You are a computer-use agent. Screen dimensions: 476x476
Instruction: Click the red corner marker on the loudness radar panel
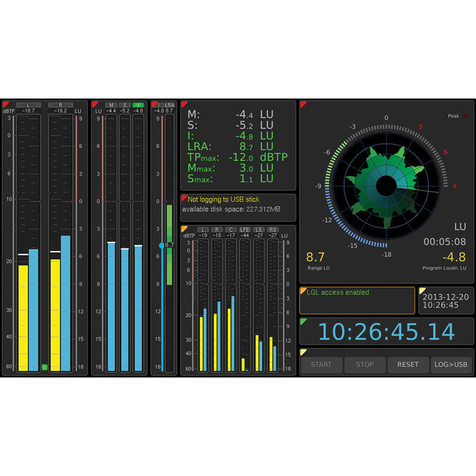tap(303, 104)
